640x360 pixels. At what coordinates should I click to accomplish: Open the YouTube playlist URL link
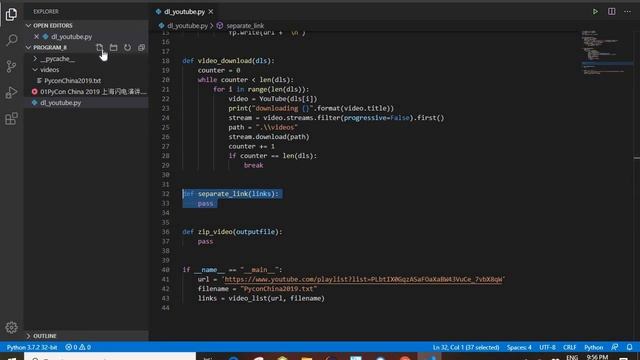[363, 280]
